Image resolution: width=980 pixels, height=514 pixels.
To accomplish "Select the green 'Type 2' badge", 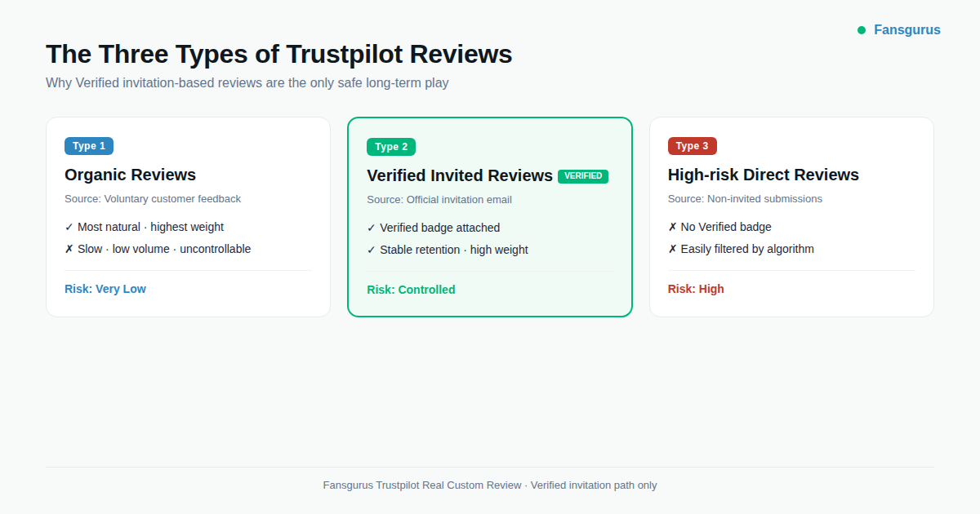I will 391,146.
